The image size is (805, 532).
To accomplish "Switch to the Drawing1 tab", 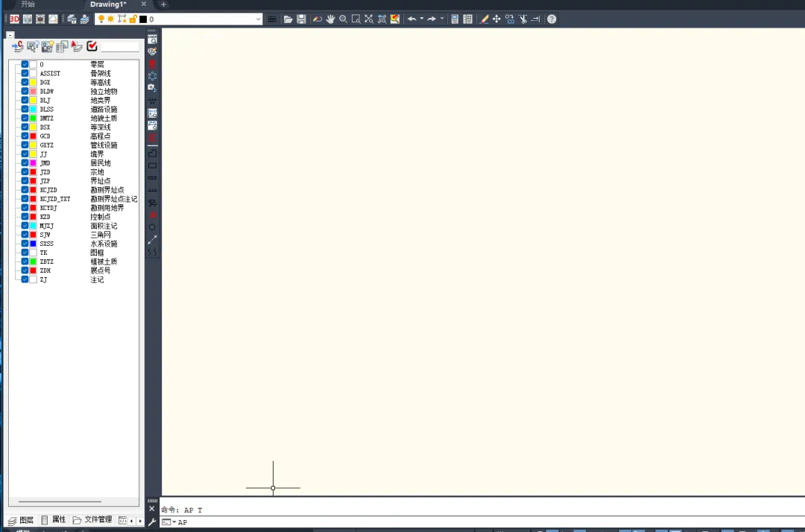I will [x=108, y=4].
